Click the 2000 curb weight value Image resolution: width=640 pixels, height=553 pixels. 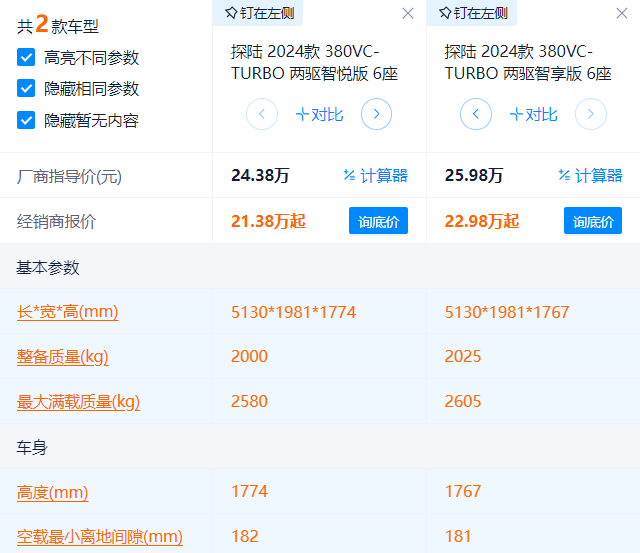(249, 357)
